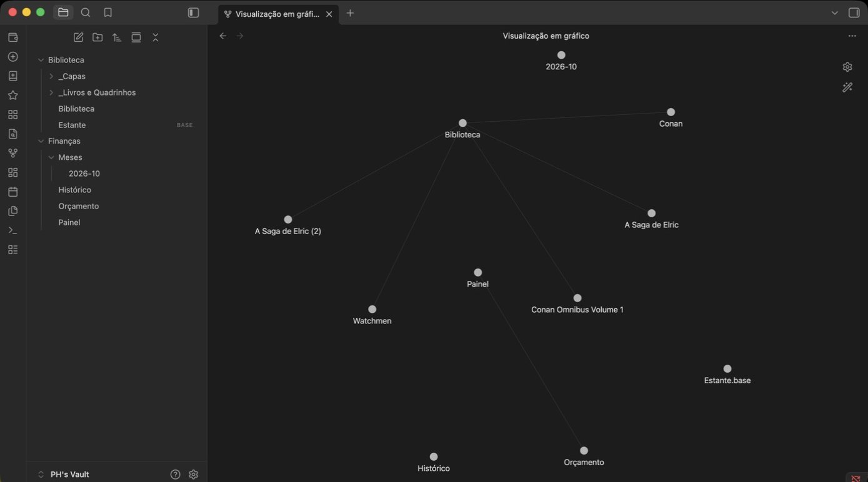Viewport: 868px width, 482px height.
Task: Select the Conan Omnibus Volume 1 node
Action: tap(577, 298)
